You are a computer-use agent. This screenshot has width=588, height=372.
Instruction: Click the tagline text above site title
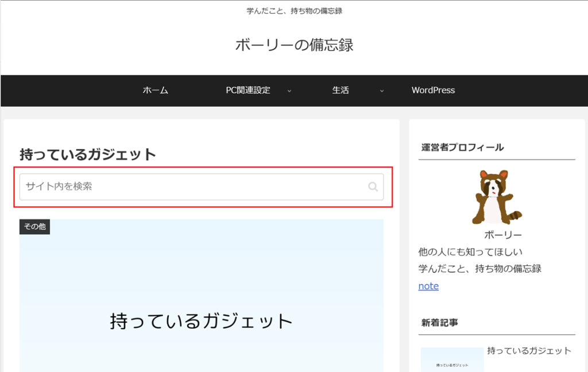click(x=294, y=11)
